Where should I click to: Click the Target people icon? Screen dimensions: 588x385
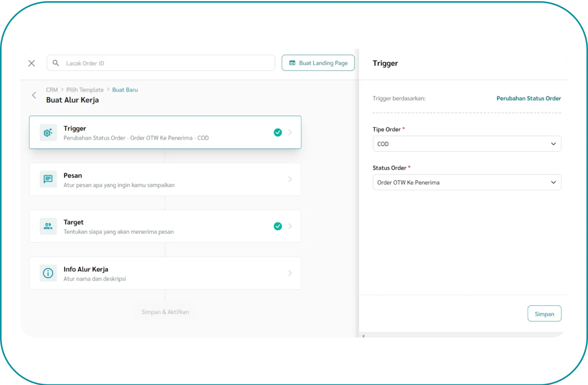(x=48, y=226)
